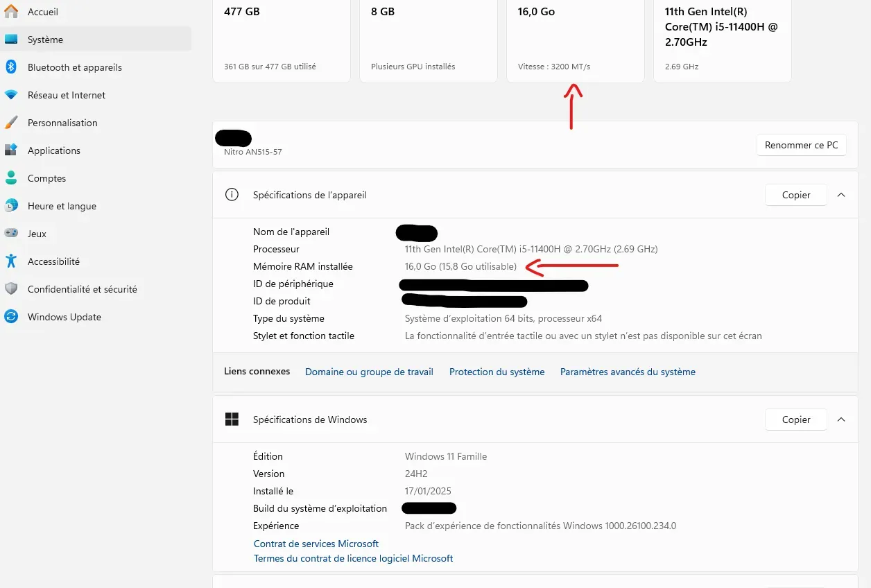Click the Vitesse : 3200 MT/s text
Viewport: 871px width, 588px height.
554,67
